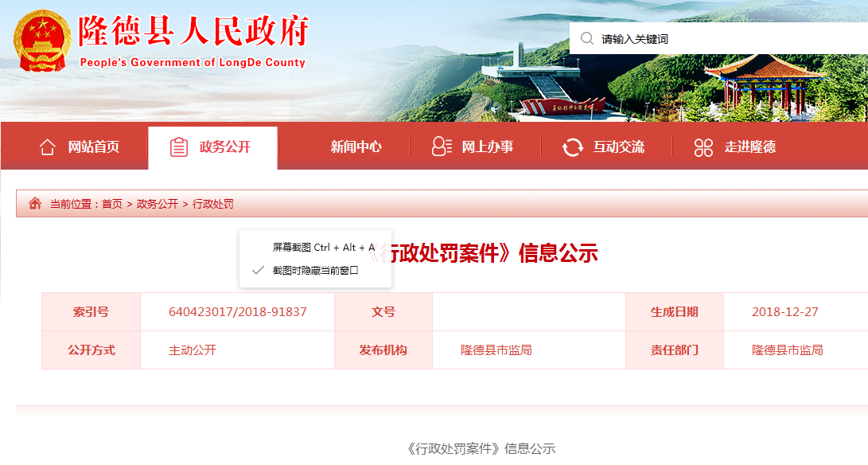Click the four-circles icon beside 走进隆德
Image resolution: width=868 pixels, height=465 pixels.
703,147
